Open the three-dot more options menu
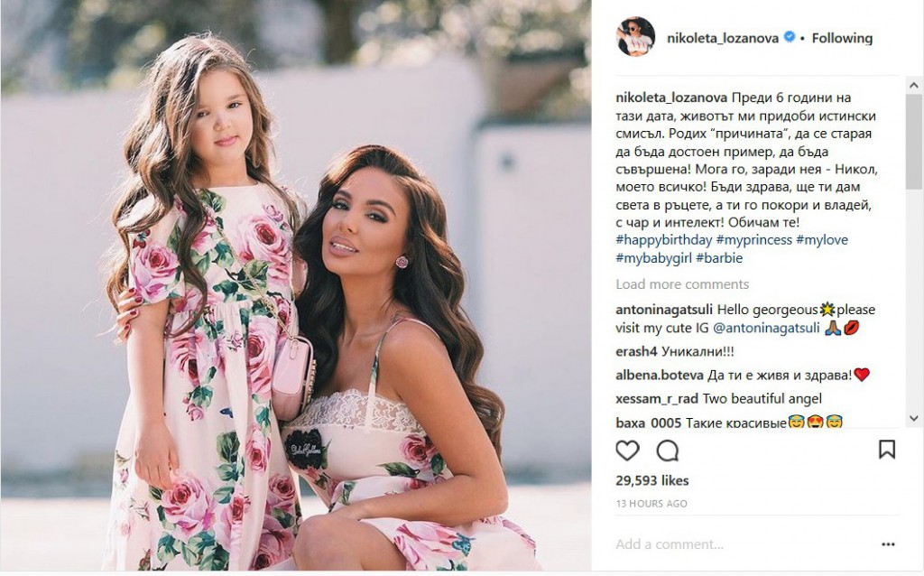The width and height of the screenshot is (924, 576). 888,544
